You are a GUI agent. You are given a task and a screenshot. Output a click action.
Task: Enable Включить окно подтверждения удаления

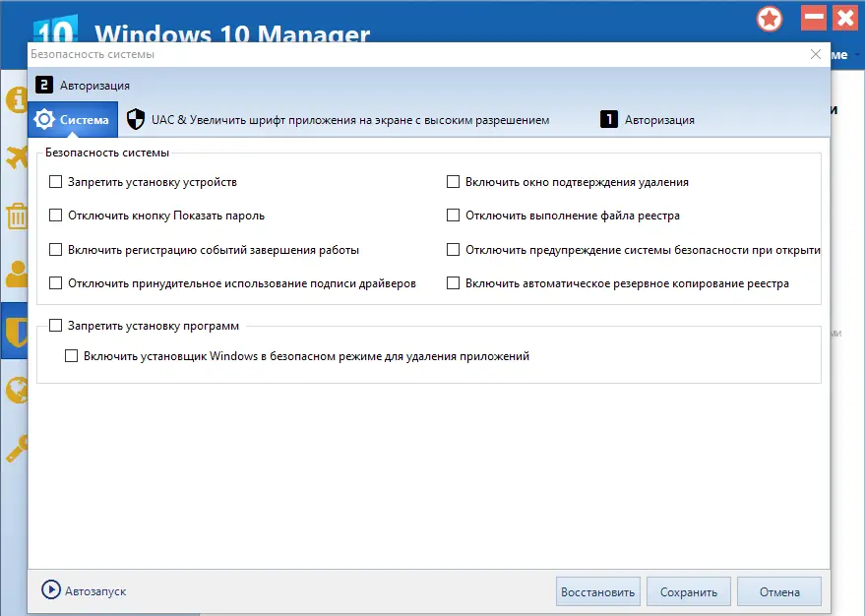coord(453,182)
